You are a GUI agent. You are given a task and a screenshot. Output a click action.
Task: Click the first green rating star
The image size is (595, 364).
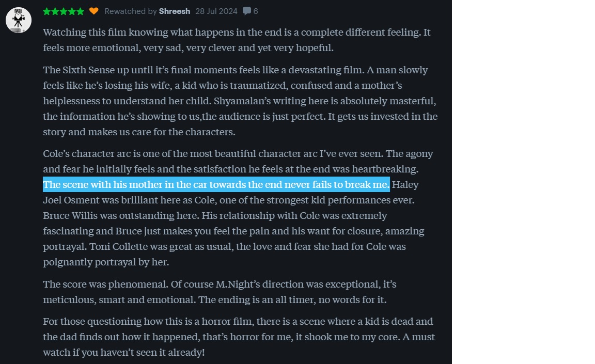tap(47, 11)
